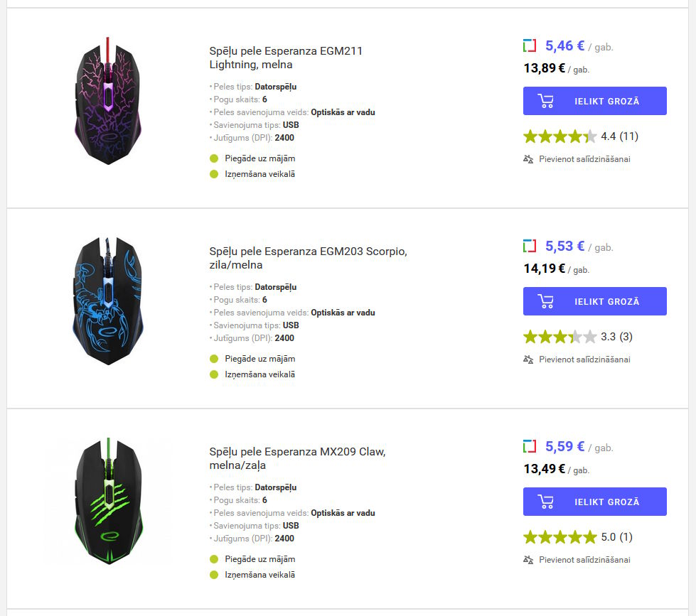
Task: Add the 13,89 € mouse to cart
Action: [595, 101]
